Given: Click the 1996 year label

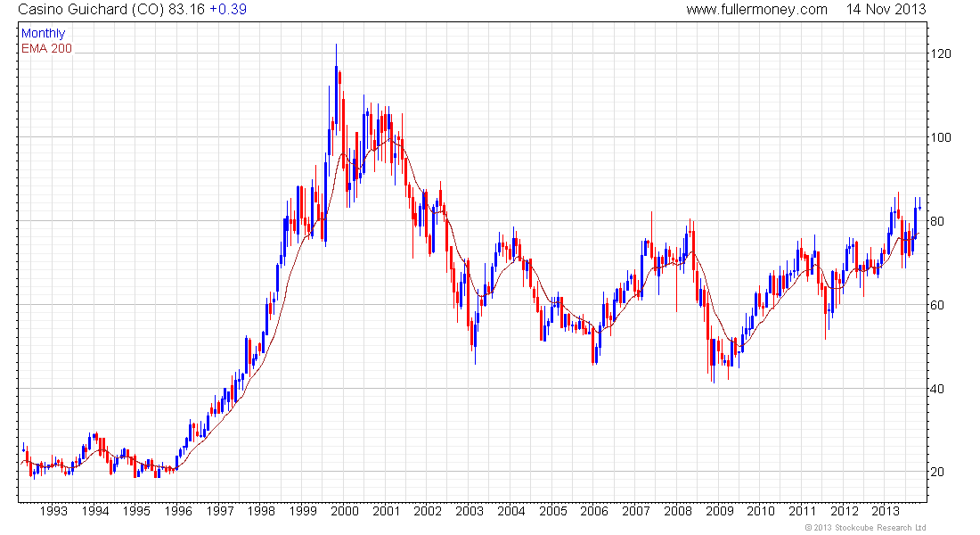Looking at the screenshot, I should [x=178, y=511].
